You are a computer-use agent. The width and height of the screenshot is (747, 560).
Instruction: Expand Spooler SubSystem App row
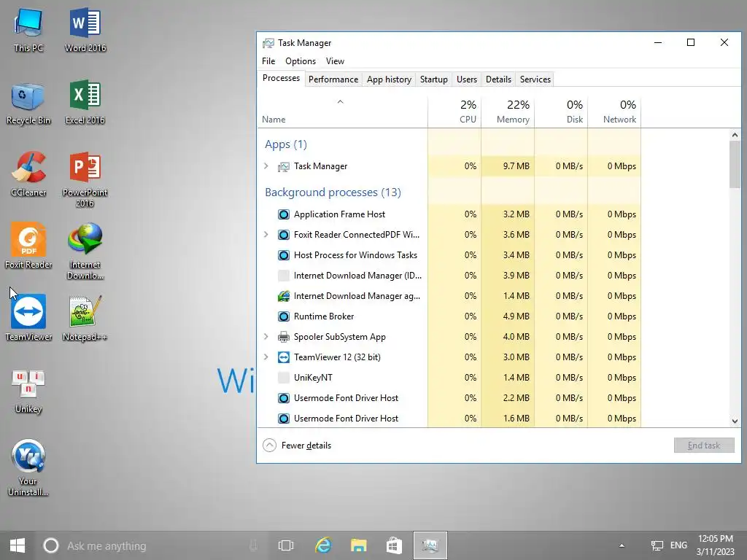point(266,337)
